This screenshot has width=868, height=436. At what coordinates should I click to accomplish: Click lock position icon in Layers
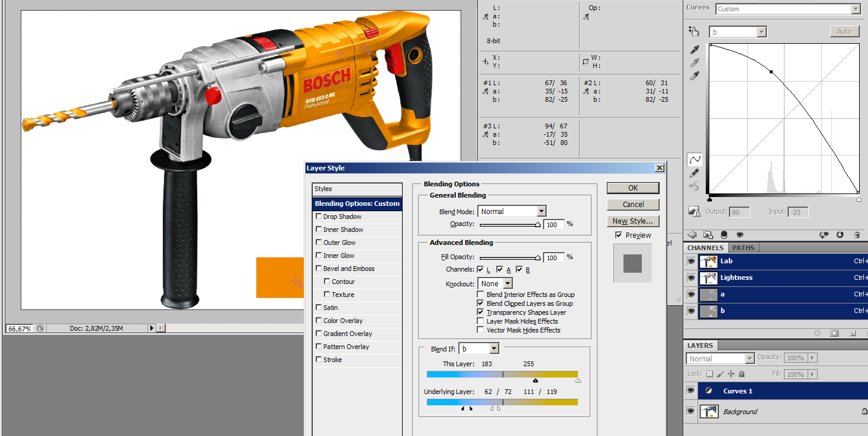click(731, 374)
